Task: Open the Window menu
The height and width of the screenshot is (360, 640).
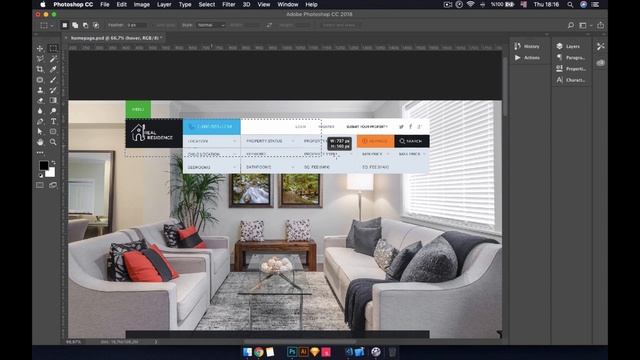Action: pos(288,4)
